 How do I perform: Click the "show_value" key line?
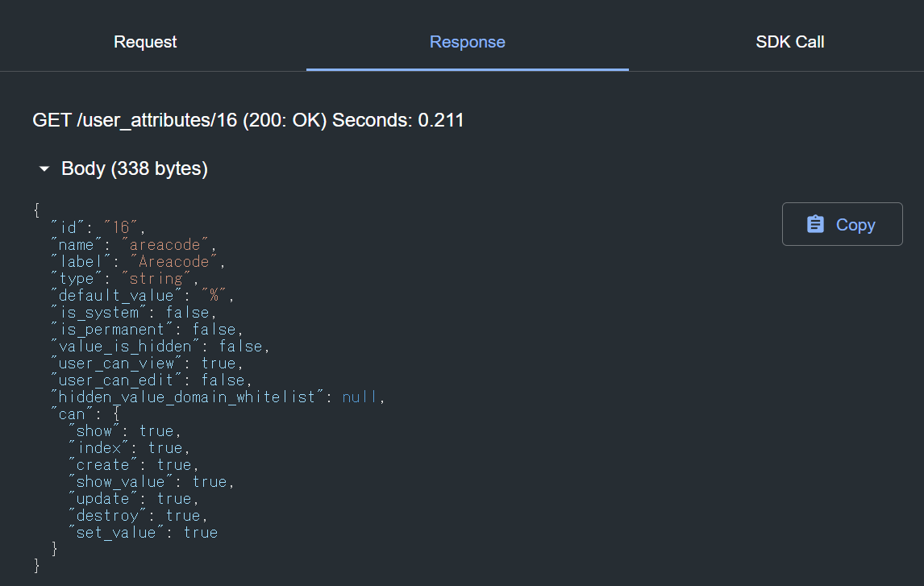[152, 482]
